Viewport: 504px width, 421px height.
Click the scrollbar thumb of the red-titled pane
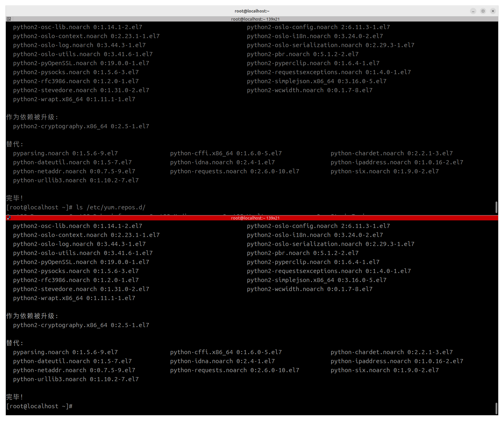496,408
